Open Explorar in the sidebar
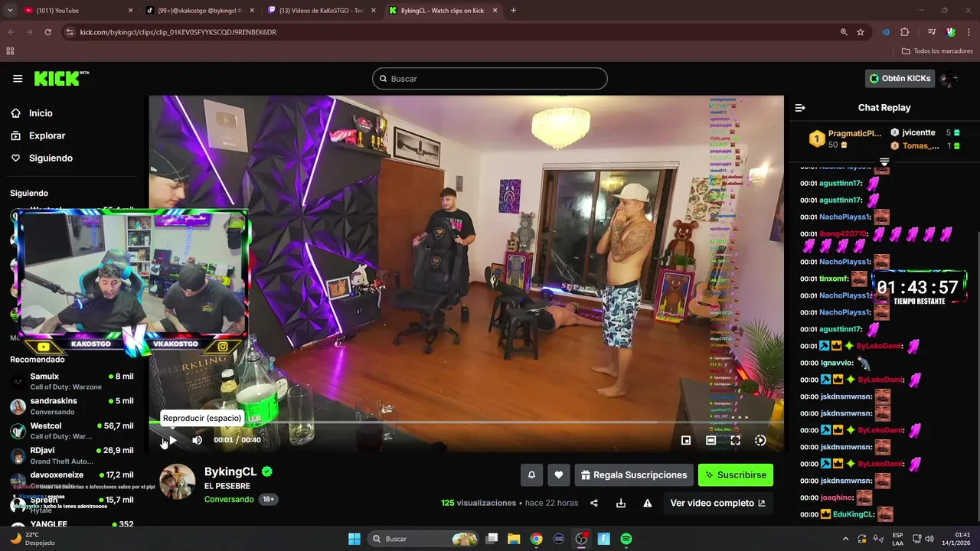 point(47,135)
